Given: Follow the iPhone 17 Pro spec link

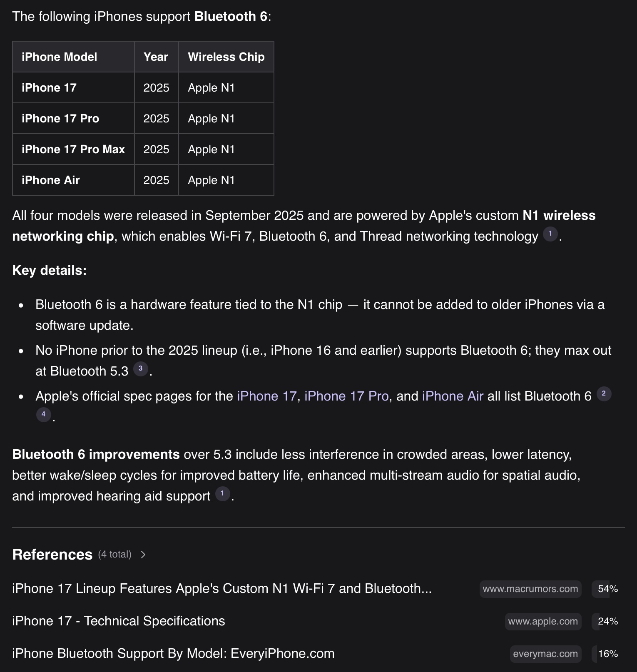Looking at the screenshot, I should [x=346, y=396].
